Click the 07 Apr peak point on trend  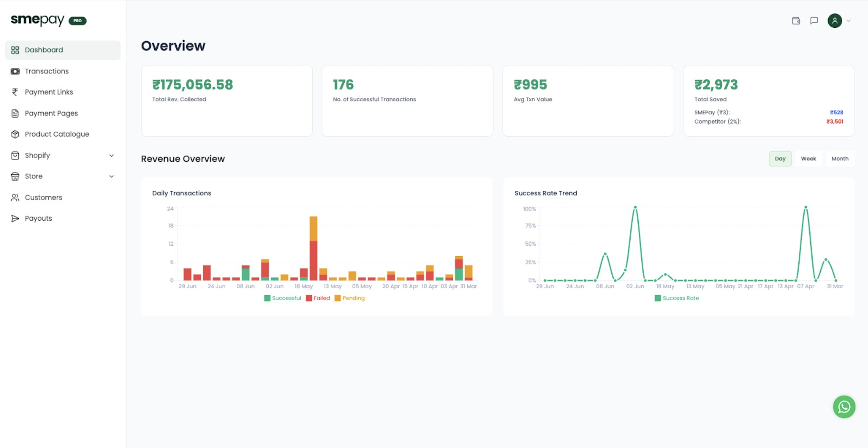click(x=806, y=207)
